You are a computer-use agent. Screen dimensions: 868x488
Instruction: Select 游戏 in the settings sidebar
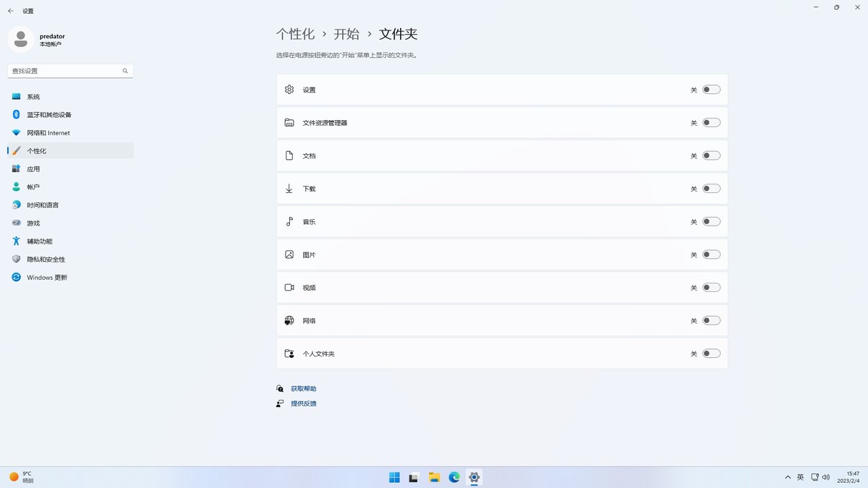click(32, 223)
